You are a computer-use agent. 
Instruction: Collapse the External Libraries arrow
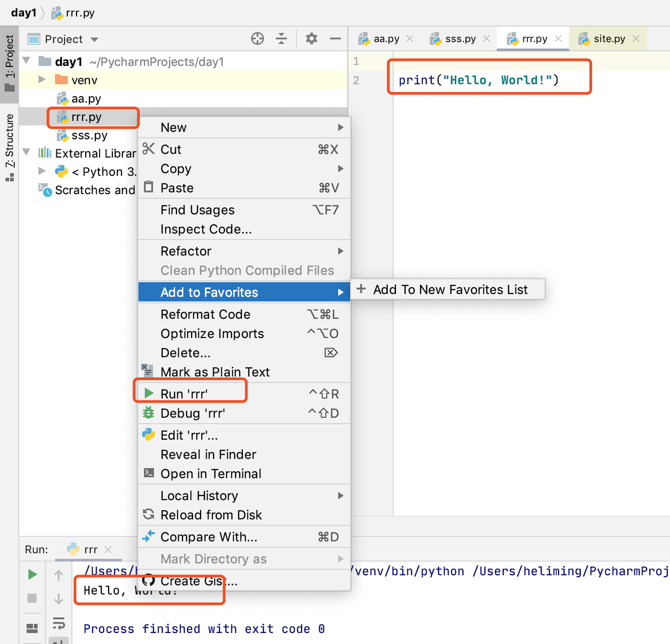coord(27,153)
